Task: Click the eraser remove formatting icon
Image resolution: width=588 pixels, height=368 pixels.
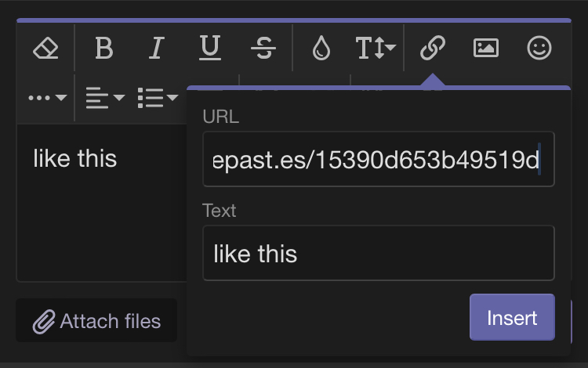Action: pyautogui.click(x=45, y=48)
